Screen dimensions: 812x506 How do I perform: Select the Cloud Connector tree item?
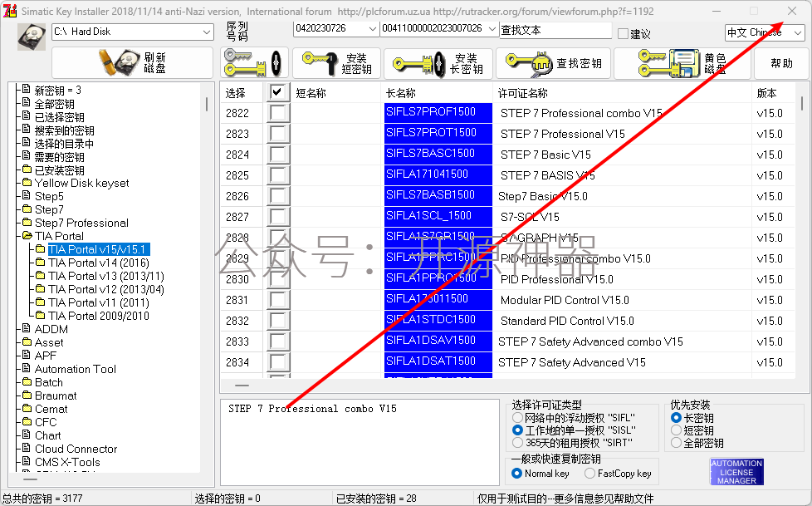[x=76, y=449]
